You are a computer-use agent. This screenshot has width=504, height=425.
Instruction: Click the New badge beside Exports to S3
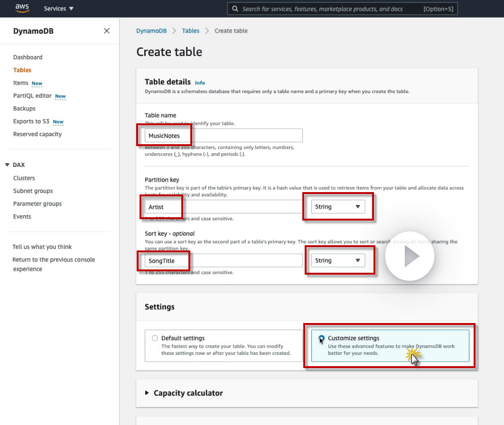[58, 122]
